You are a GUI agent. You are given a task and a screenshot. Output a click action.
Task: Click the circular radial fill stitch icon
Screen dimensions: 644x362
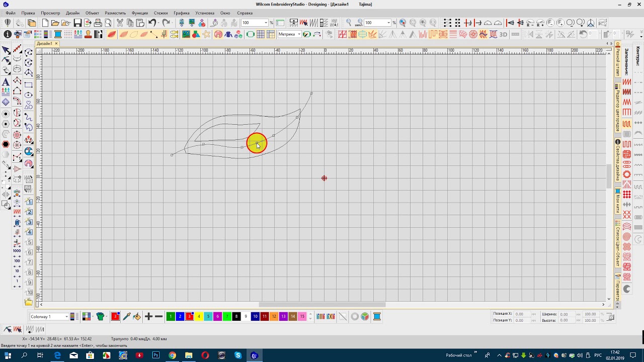pos(473,34)
